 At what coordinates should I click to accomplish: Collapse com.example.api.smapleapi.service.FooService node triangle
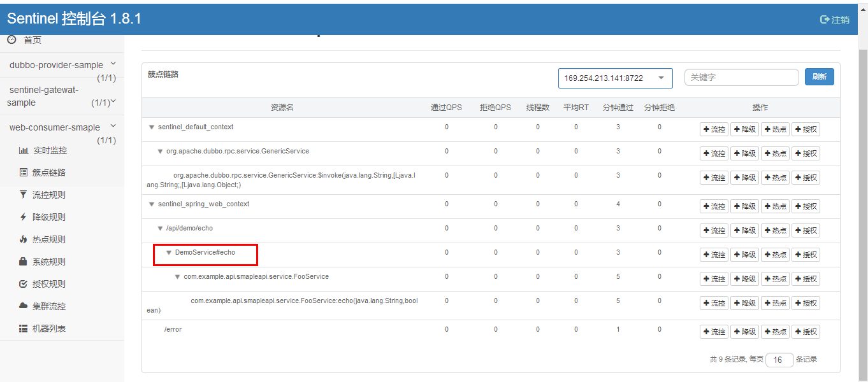pyautogui.click(x=177, y=277)
